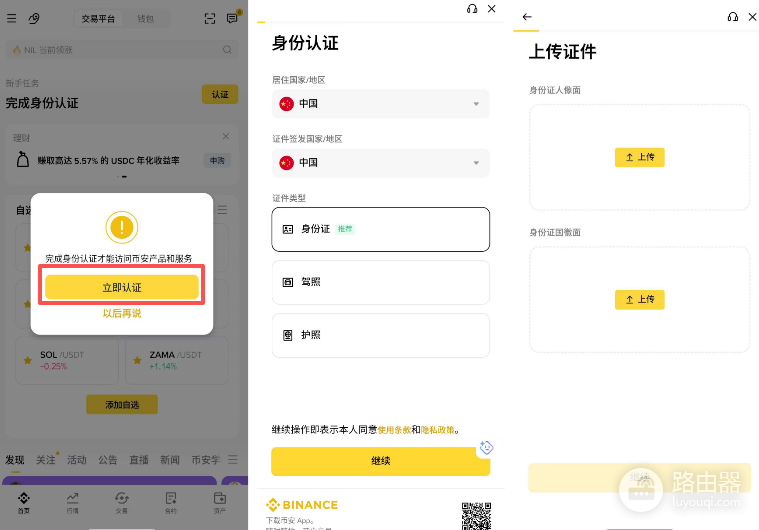
Task: Open the 使用条款 link
Action: (394, 429)
